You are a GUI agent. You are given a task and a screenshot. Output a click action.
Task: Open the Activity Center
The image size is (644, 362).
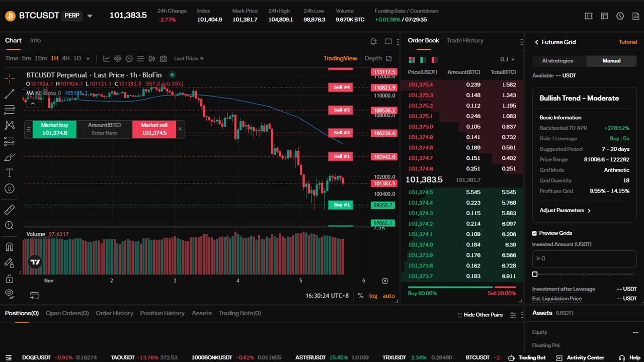pyautogui.click(x=581, y=357)
